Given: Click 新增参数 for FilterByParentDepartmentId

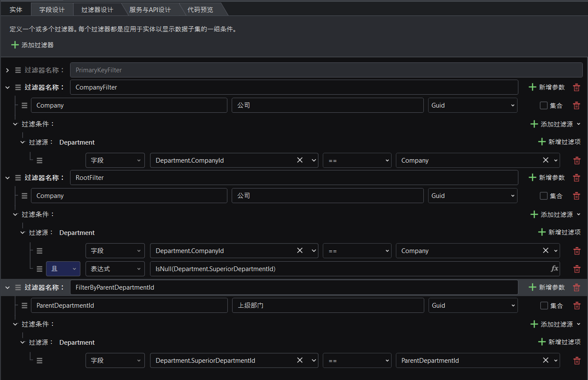Looking at the screenshot, I should pyautogui.click(x=547, y=287).
